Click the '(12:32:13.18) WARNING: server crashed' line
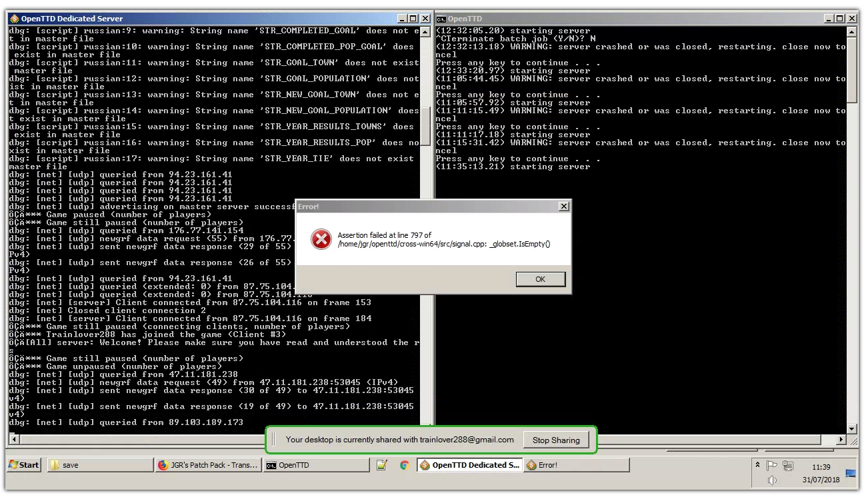868x497 pixels. pos(641,51)
